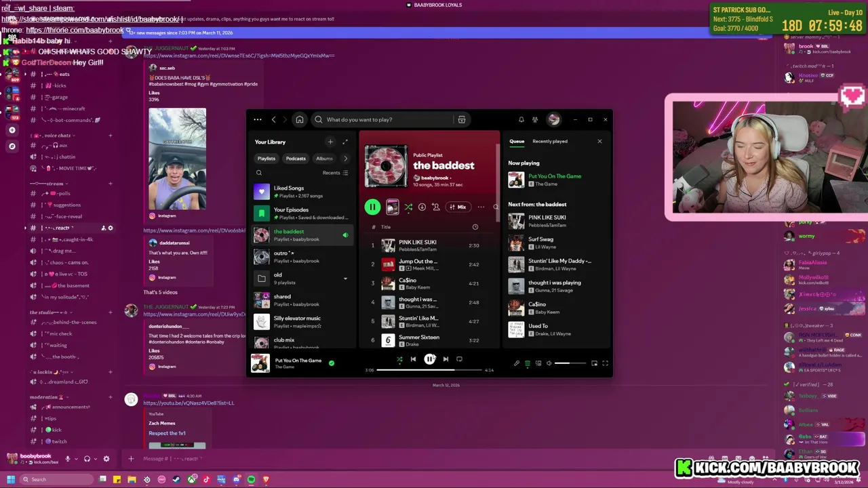Switch to Recently played tab
This screenshot has width=868, height=488.
pyautogui.click(x=550, y=142)
